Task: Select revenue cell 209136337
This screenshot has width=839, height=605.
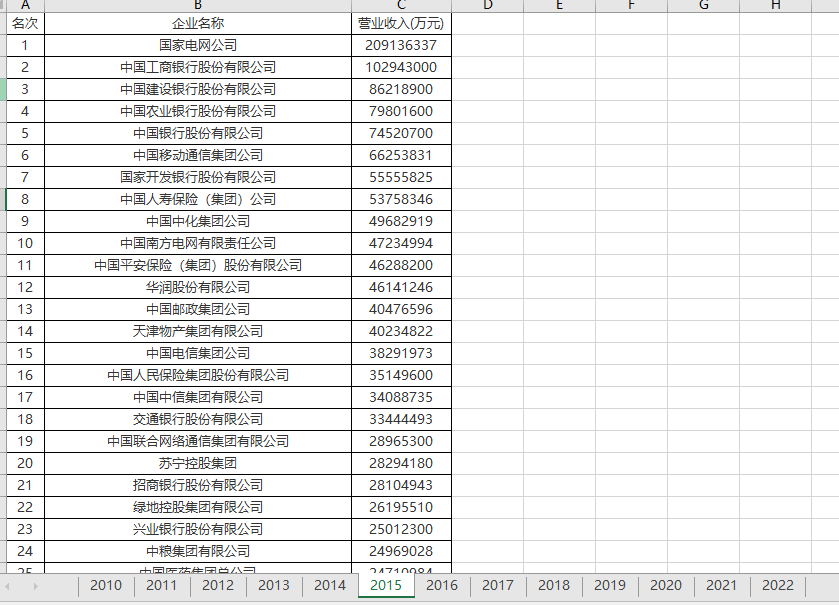Action: [x=401, y=45]
